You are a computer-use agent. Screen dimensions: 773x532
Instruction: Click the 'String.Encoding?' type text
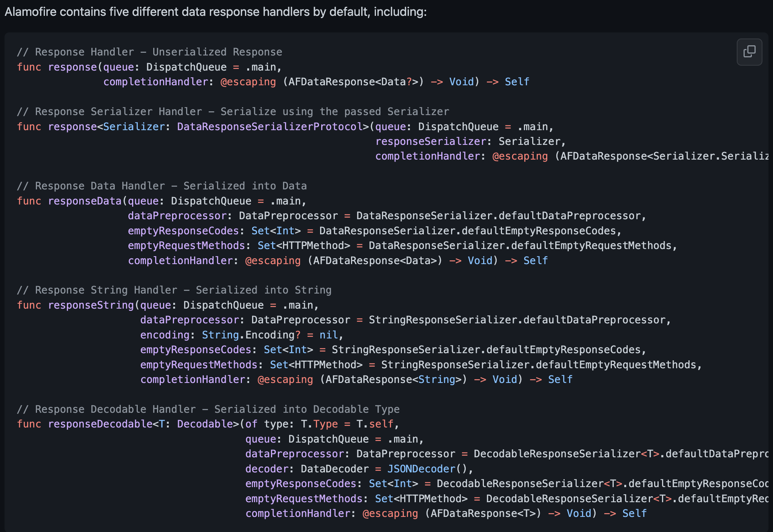tap(251, 335)
